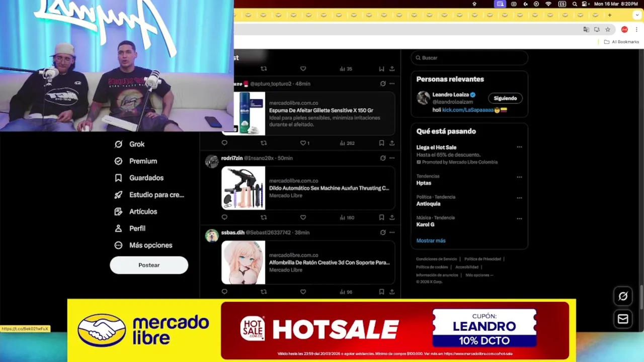The image size is (644, 362).
Task: Reply to the apturo_topturo2 Gillette post
Action: point(224,143)
